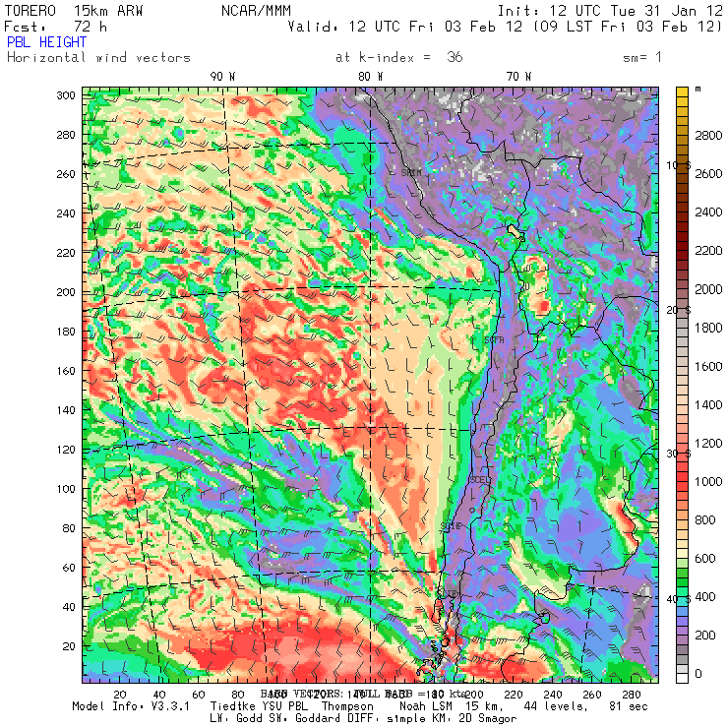Click the "Init: 12 UTC Tue 31 Jan 12" text
Viewport: 728px width, 728px height.
(610, 11)
